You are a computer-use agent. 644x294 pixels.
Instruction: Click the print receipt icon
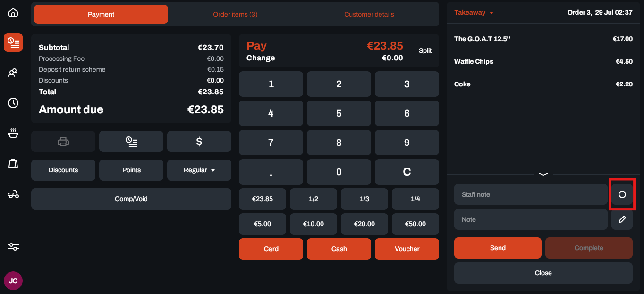pyautogui.click(x=63, y=142)
